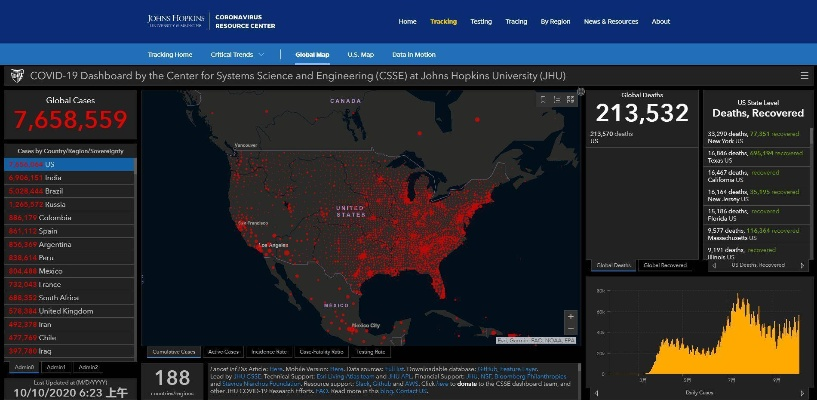Select the Incidence Rate map tab
The image size is (817, 400).
269,352
